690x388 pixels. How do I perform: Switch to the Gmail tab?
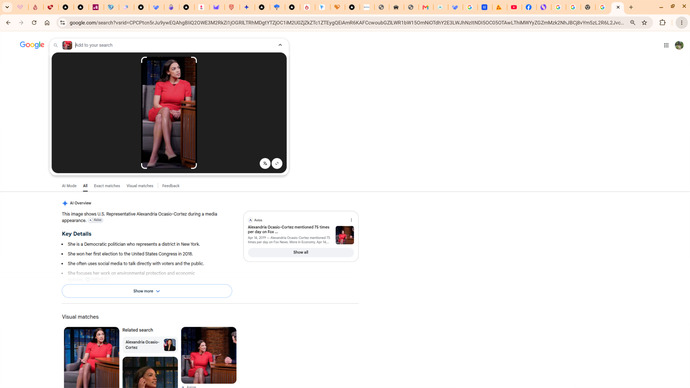[426, 7]
